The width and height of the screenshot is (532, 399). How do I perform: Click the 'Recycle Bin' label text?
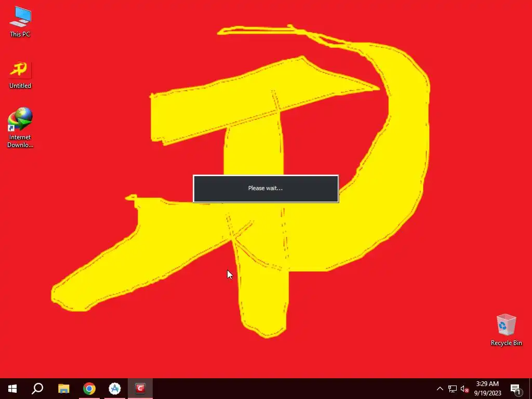[x=506, y=343]
